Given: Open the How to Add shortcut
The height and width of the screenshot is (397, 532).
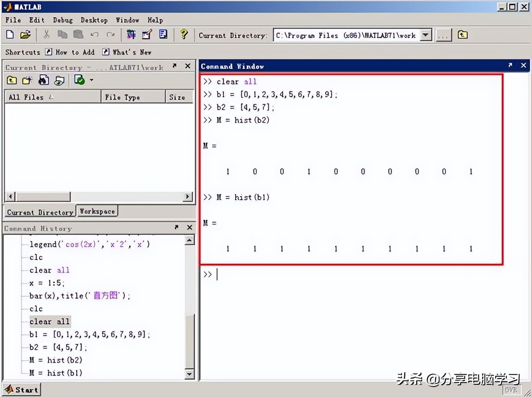Looking at the screenshot, I should [x=70, y=52].
